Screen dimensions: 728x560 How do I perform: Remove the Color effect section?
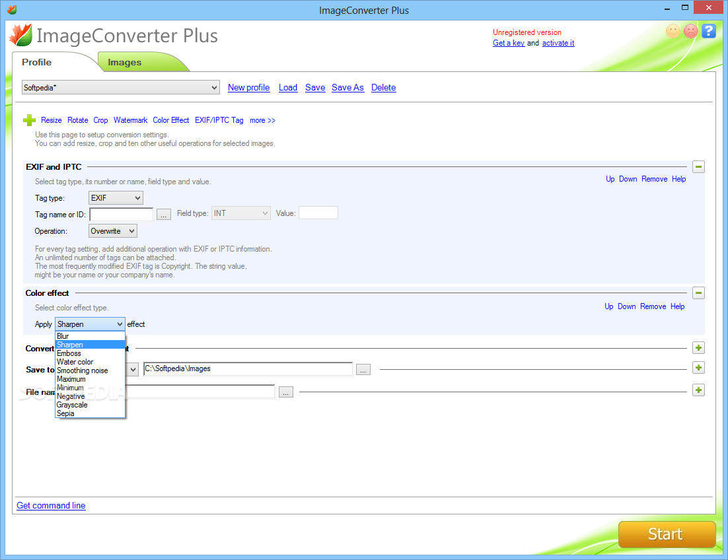click(653, 306)
